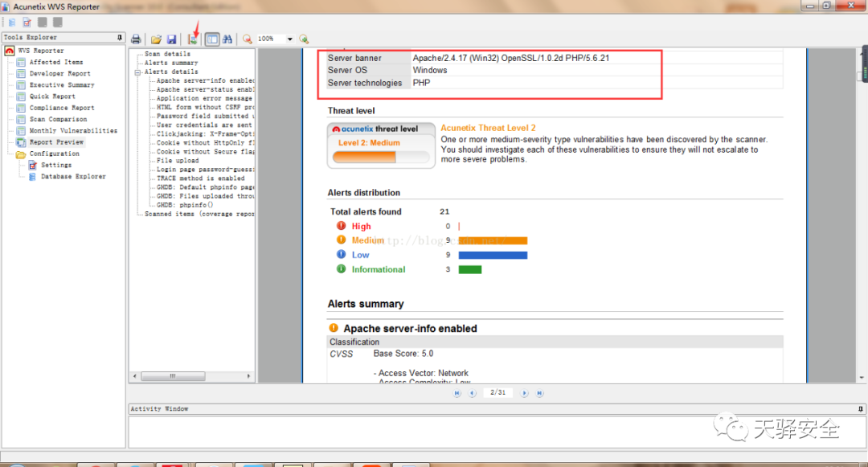Click the outline scrollbar right arrow

pos(248,376)
